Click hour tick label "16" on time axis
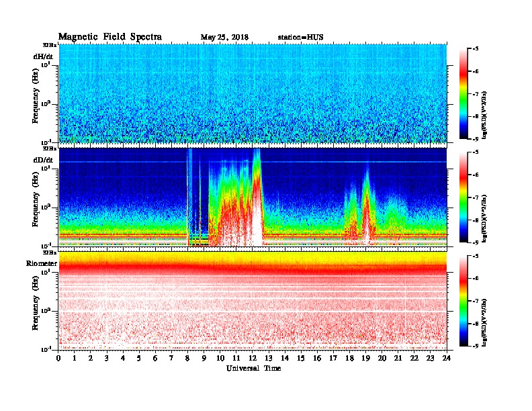This screenshot has width=532, height=411. coord(317,359)
